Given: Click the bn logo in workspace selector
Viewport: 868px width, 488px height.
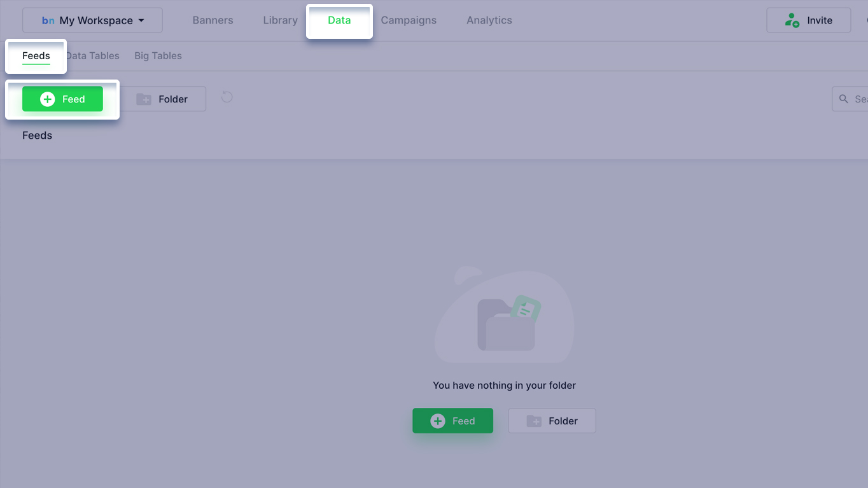Looking at the screenshot, I should 48,20.
